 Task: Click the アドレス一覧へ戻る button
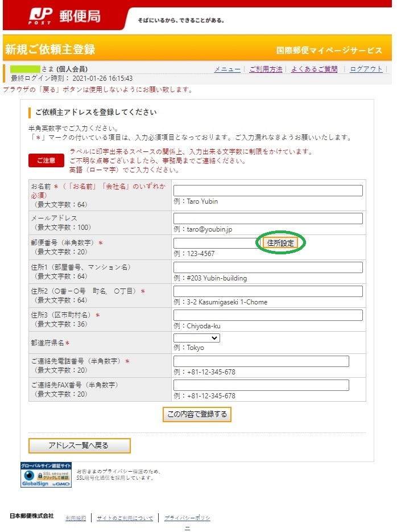(x=79, y=446)
